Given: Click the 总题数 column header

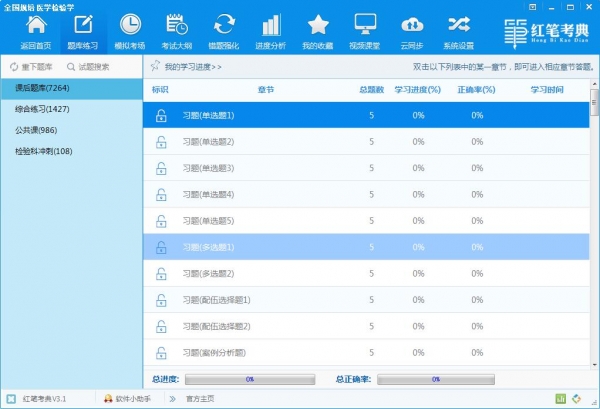Looking at the screenshot, I should 371,90.
